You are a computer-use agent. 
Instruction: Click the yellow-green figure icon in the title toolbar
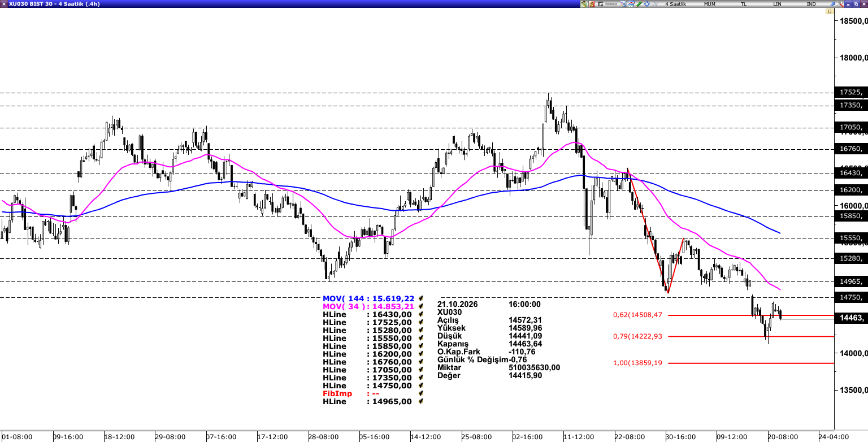pos(584,4)
